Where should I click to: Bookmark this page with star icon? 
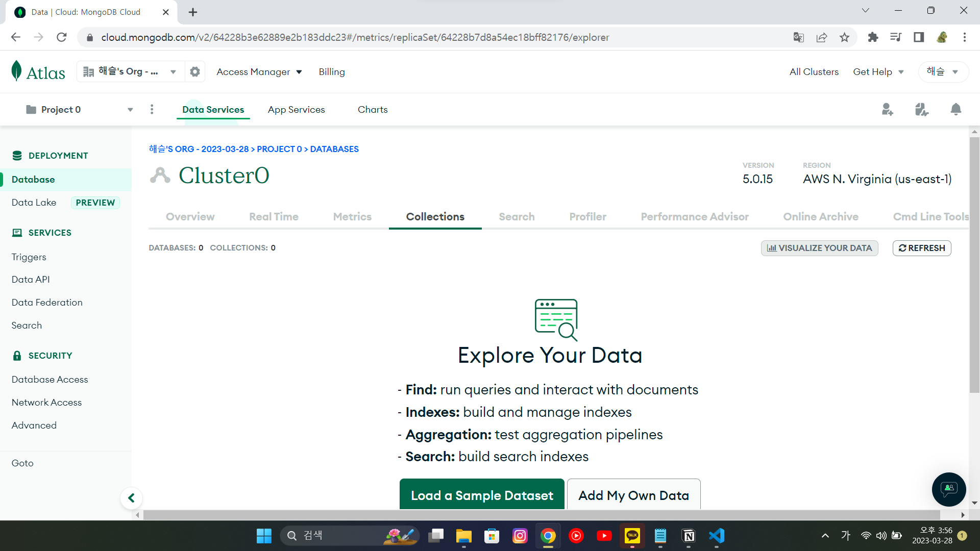(x=845, y=37)
